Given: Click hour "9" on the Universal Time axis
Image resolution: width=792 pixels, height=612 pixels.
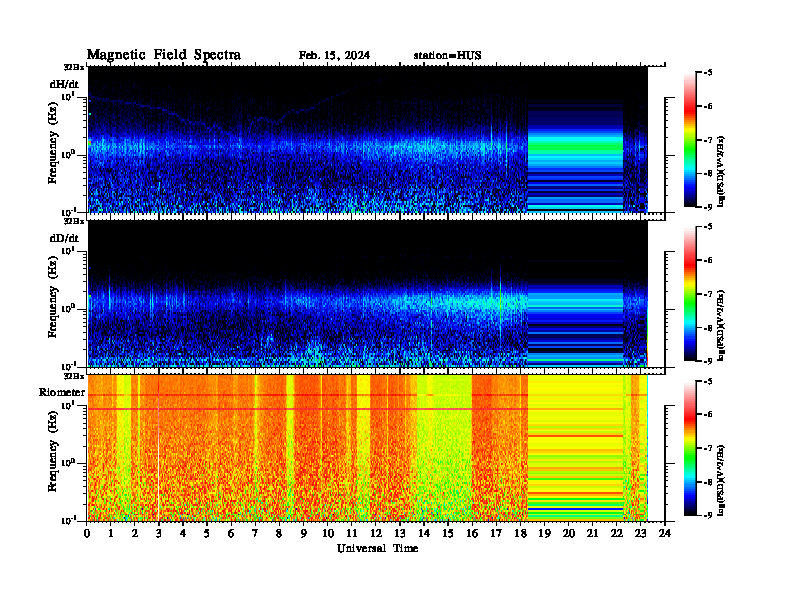Looking at the screenshot, I should point(304,533).
